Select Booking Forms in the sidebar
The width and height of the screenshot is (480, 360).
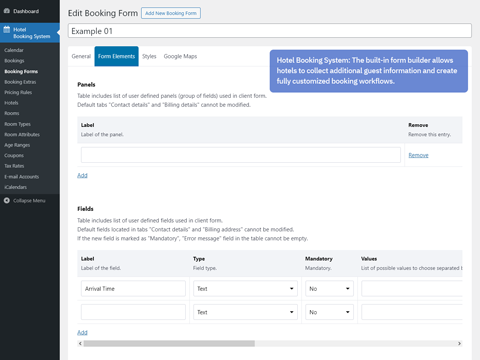21,71
